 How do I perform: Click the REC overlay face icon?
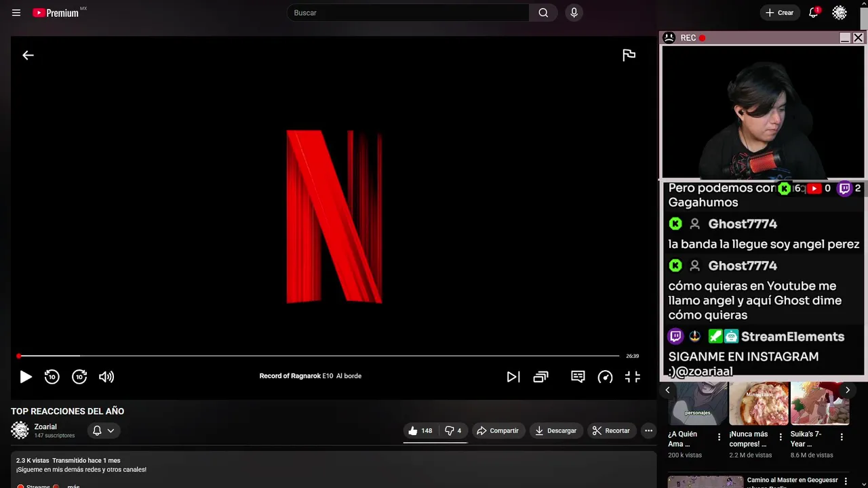click(669, 38)
